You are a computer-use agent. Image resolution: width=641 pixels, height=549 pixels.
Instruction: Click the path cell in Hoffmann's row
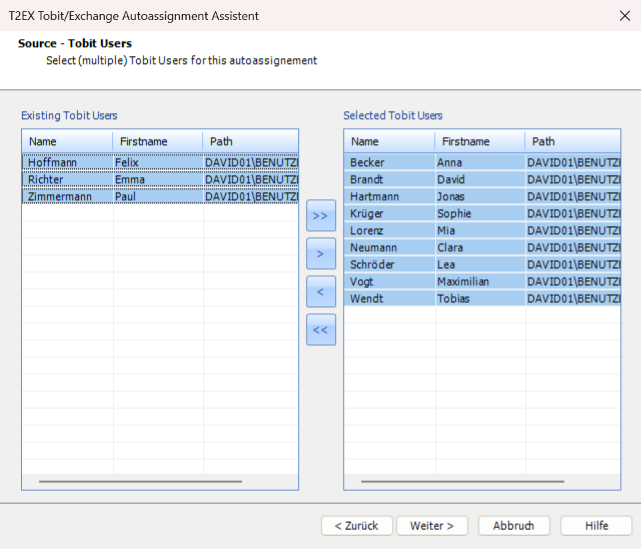(x=251, y=162)
